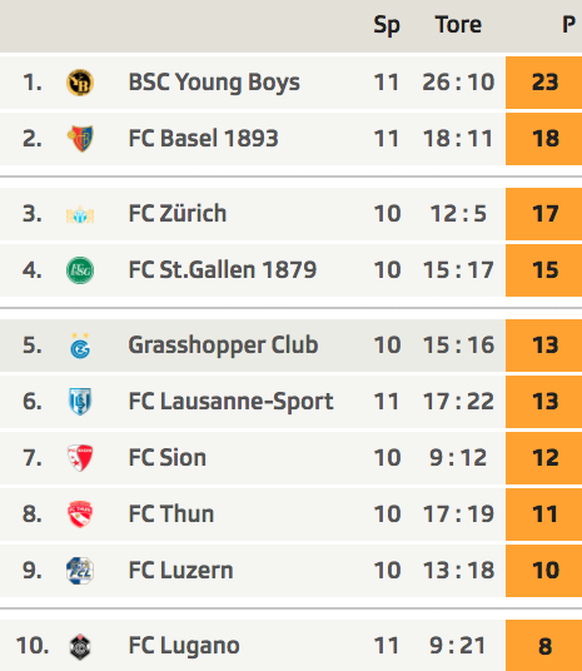Open the FC Lausanne-Sport team name
The height and width of the screenshot is (671, 582).
point(231,401)
